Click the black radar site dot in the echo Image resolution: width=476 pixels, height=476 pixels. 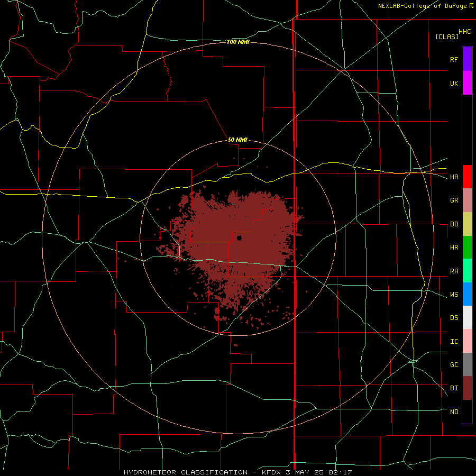[x=239, y=237]
